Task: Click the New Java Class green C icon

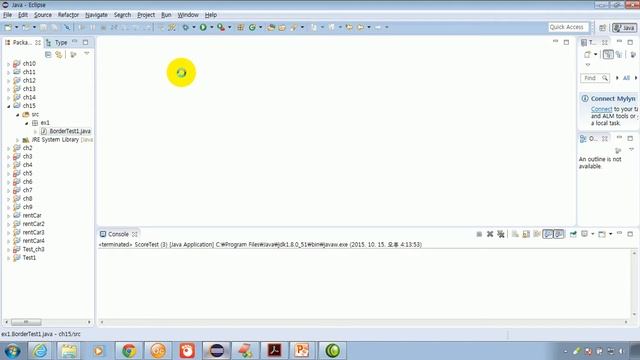Action: (252, 27)
